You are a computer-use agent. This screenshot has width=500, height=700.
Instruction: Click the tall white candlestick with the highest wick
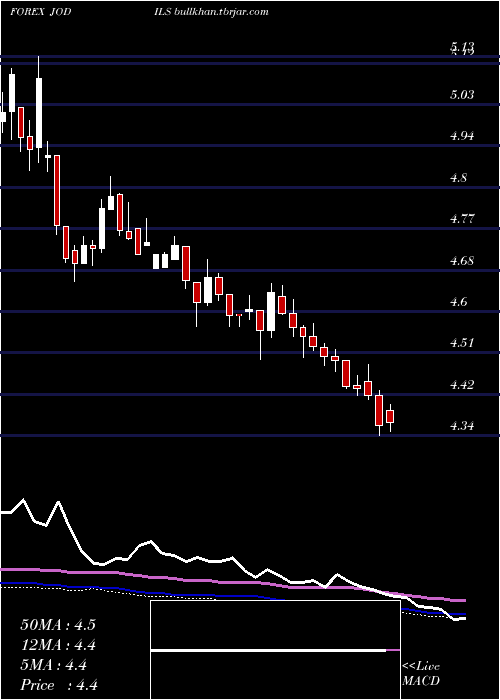(39, 109)
